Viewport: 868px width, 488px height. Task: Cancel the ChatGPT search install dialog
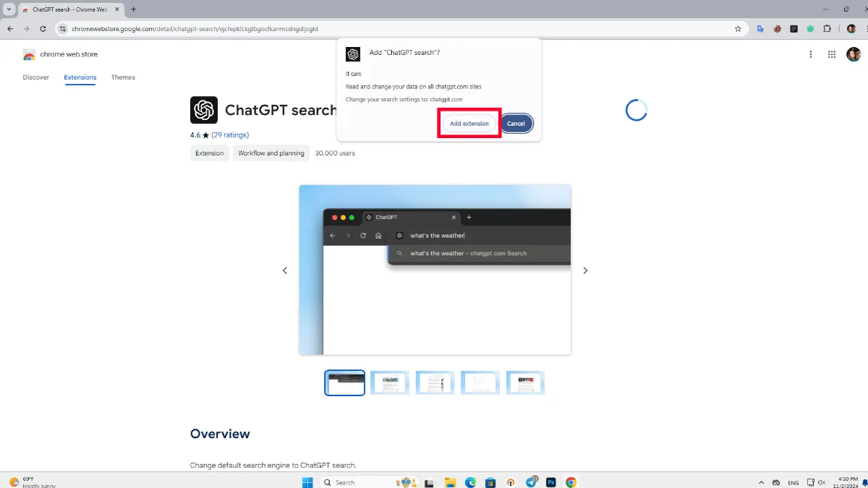coord(516,124)
